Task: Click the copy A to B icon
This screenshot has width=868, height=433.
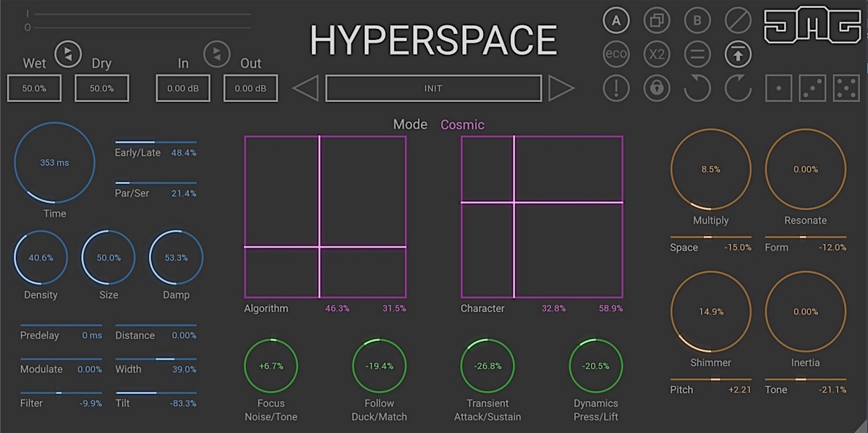Action: (x=657, y=21)
